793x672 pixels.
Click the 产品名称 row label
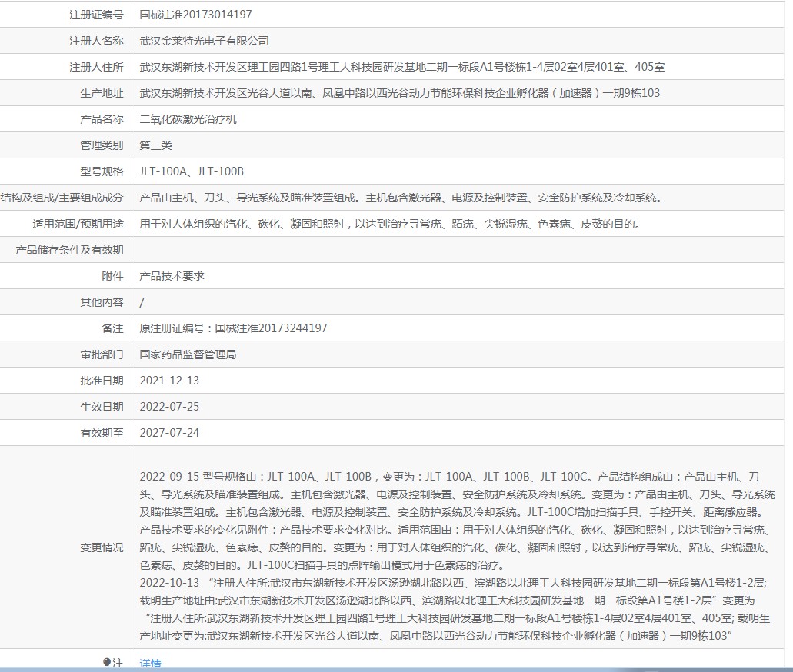[102, 119]
